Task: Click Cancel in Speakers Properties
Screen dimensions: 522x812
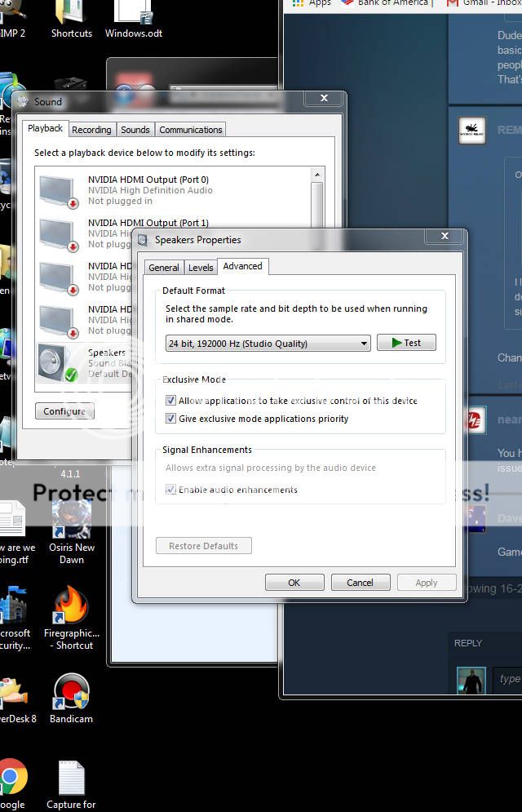Action: [x=360, y=583]
